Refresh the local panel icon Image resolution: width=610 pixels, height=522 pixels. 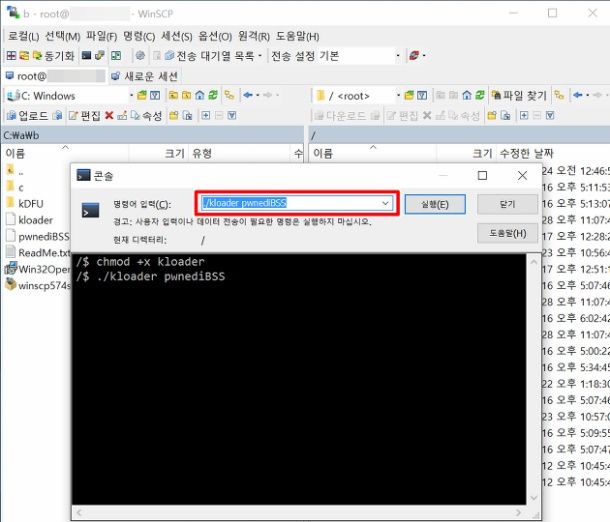pyautogui.click(x=213, y=95)
